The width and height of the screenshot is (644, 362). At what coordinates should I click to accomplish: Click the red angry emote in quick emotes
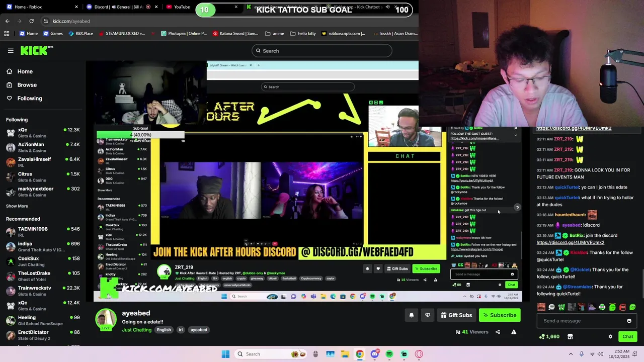click(622, 307)
